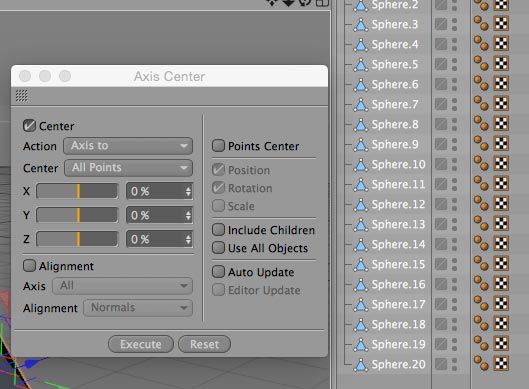Click the Axis Center dialog grip icon

[22, 96]
